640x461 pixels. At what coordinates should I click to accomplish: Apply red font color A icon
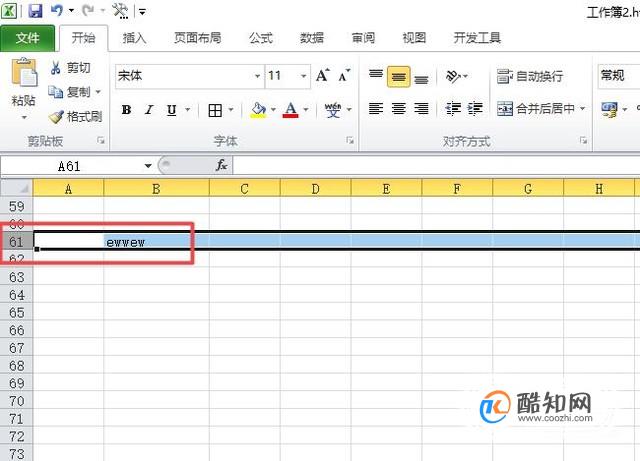[x=290, y=109]
